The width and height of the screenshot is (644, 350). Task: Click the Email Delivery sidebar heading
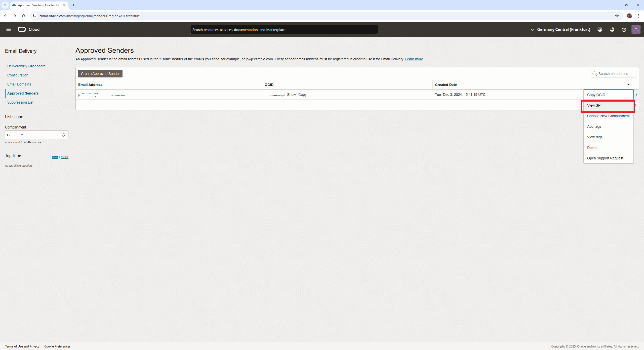[21, 51]
